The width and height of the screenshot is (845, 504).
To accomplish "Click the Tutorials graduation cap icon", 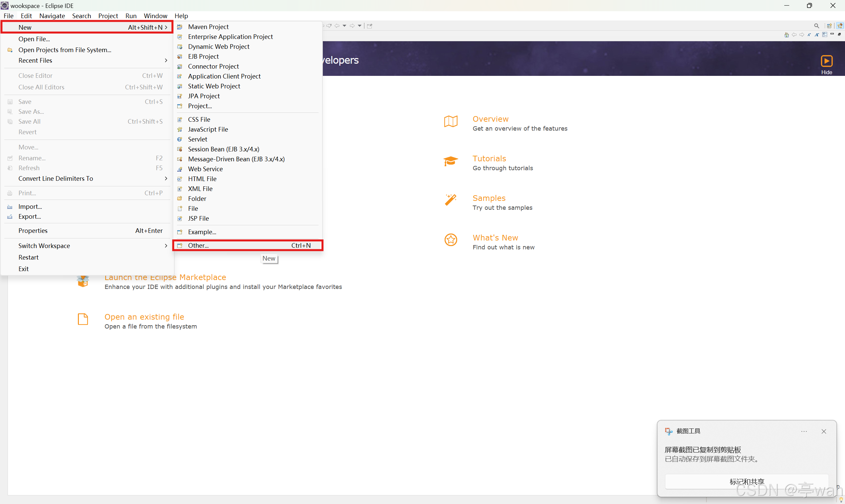I will click(451, 161).
